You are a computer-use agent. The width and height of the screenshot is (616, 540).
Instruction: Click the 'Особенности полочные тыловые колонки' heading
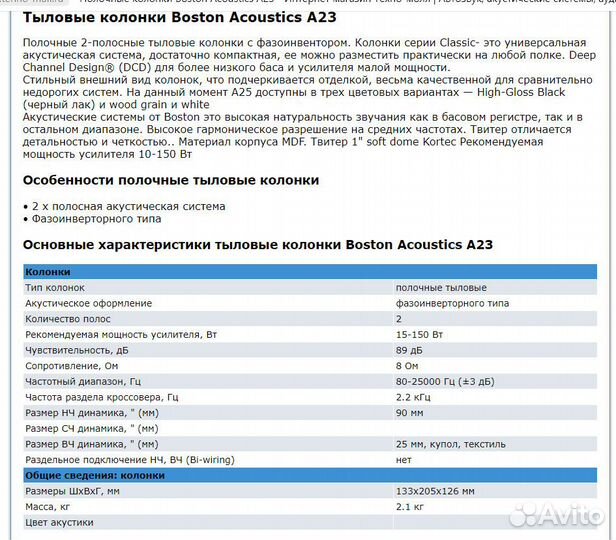[170, 180]
